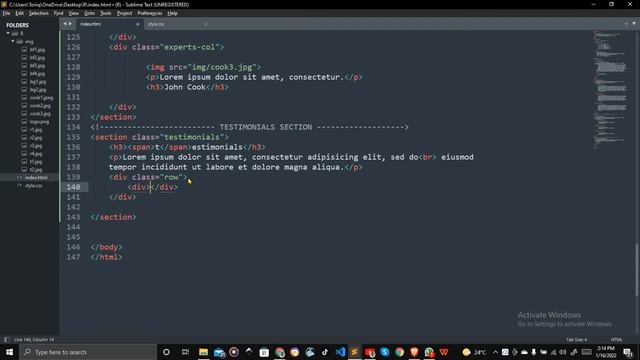The height and width of the screenshot is (360, 640).
Task: Open style.css from the sidebar
Action: coord(33,186)
